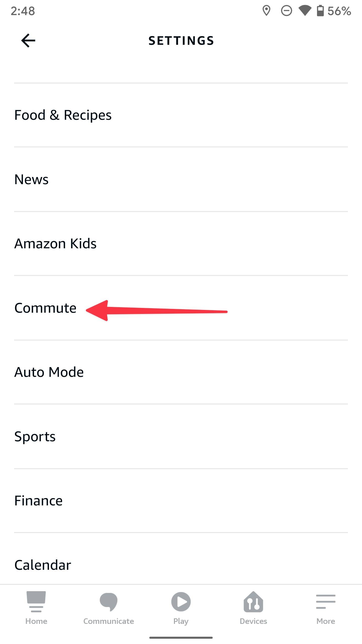362x644 pixels.
Task: Open Sports settings
Action: click(x=35, y=436)
